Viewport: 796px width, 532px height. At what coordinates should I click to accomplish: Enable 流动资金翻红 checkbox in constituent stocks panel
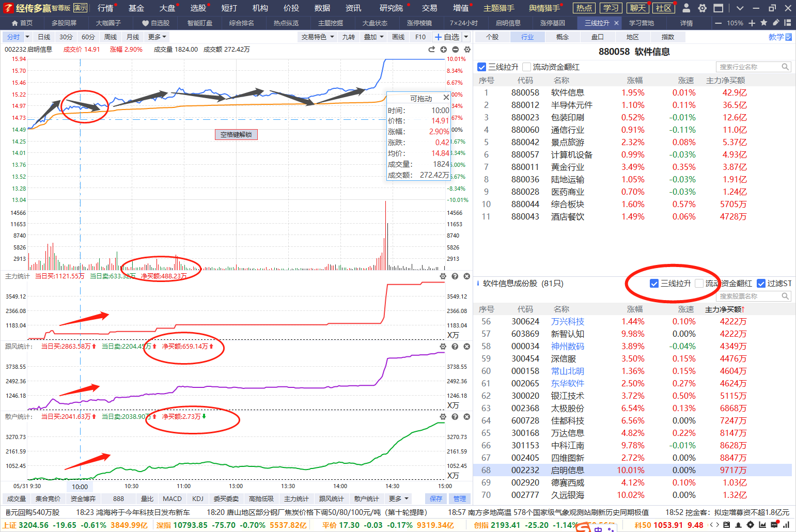point(699,283)
